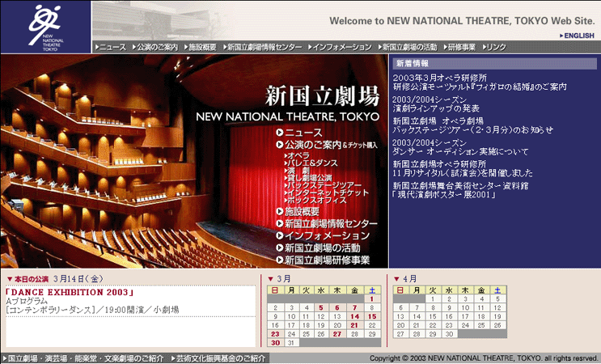Select March 27 in the calendar
Screen dimensions: 601x364
(337, 334)
